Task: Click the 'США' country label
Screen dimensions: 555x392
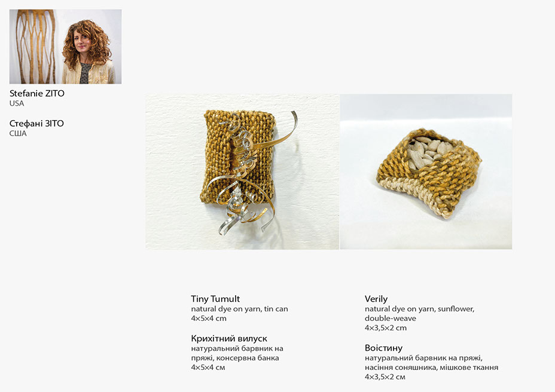Action: (x=18, y=134)
